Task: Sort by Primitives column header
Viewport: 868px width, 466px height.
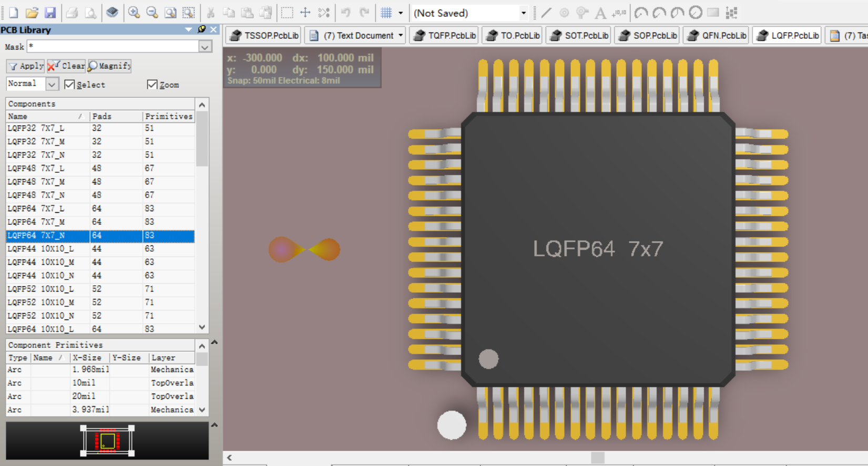Action: tap(169, 116)
